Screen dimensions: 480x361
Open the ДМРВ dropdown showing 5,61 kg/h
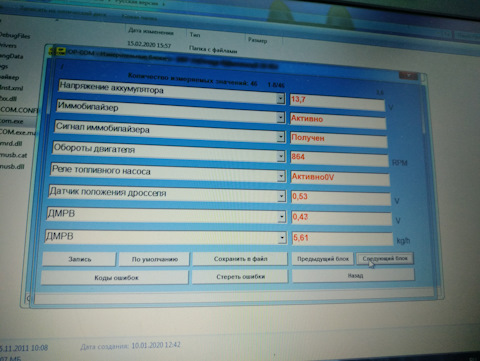(283, 238)
